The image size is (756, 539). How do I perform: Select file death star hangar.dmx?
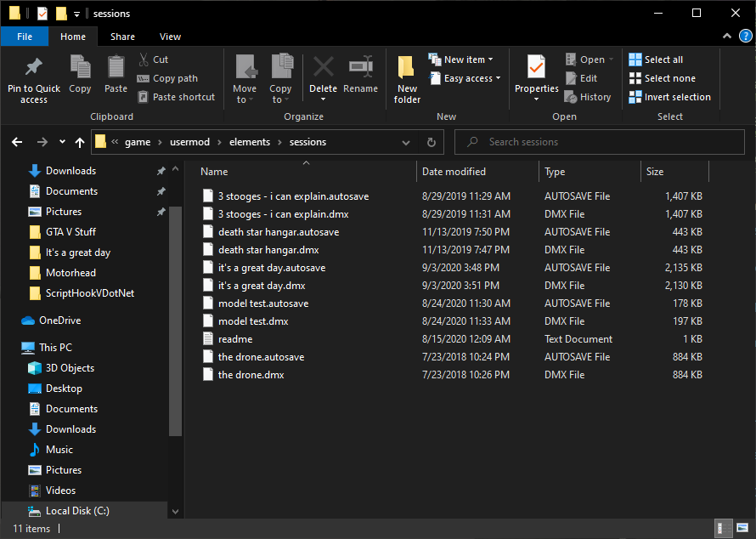[268, 250]
